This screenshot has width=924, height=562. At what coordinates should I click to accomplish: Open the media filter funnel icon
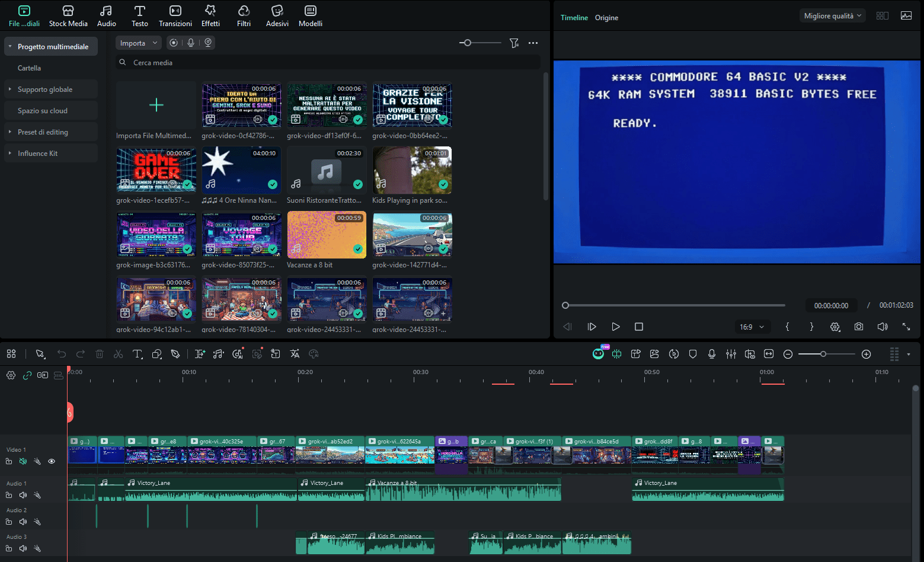tap(514, 43)
